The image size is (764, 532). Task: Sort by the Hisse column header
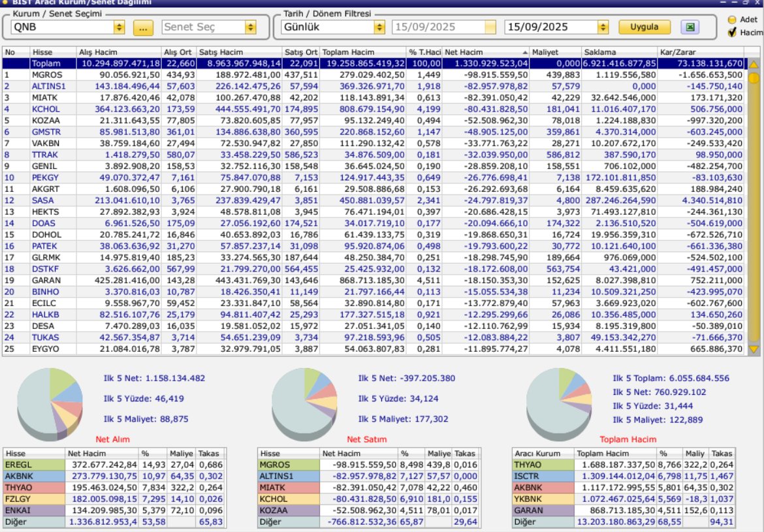point(53,52)
